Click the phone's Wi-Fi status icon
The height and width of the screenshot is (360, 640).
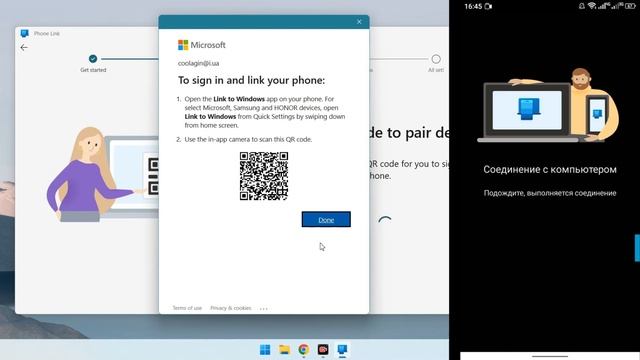click(x=592, y=6)
